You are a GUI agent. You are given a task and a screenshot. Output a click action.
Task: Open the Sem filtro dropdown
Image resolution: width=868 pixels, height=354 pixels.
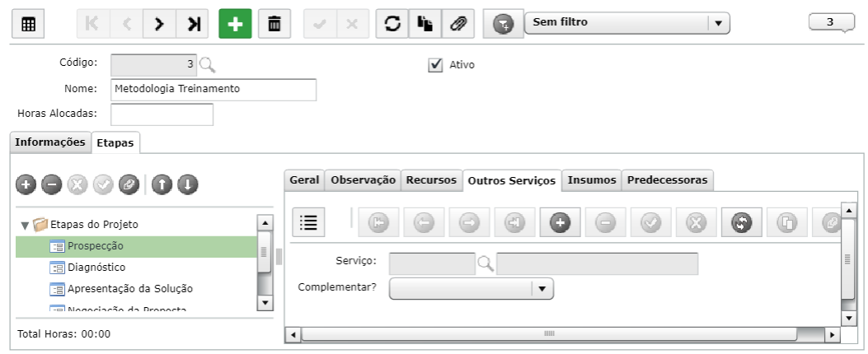pyautogui.click(x=627, y=23)
